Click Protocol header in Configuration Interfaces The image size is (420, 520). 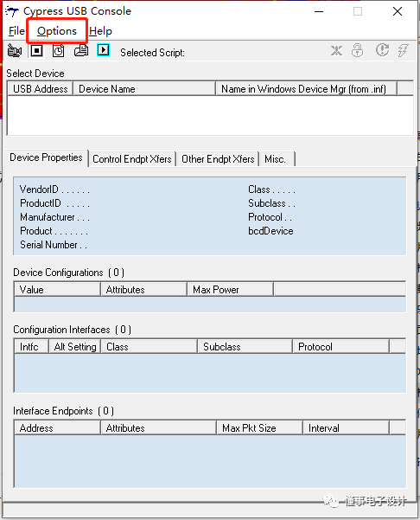point(340,347)
